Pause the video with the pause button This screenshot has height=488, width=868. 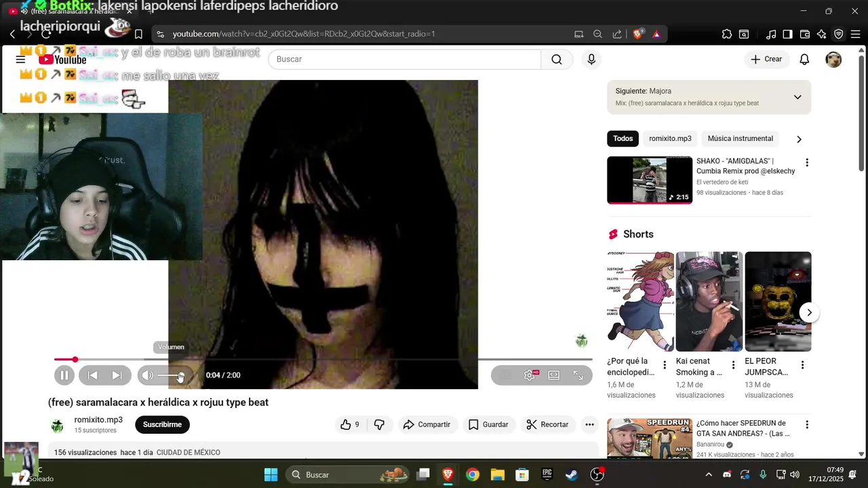click(x=64, y=375)
